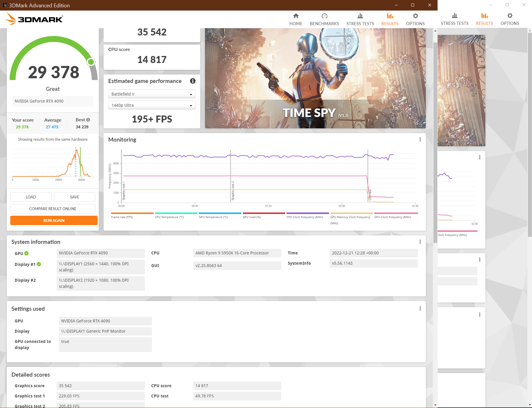Expand the Battlefield V game dropdown
This screenshot has height=408, width=532.
click(x=152, y=94)
